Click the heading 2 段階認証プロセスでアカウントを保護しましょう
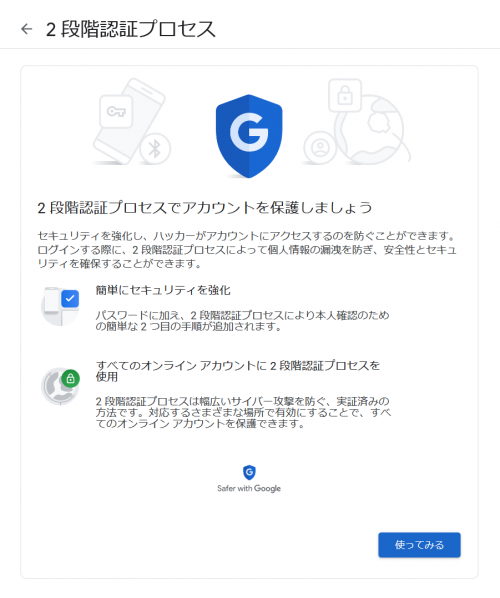 (205, 208)
